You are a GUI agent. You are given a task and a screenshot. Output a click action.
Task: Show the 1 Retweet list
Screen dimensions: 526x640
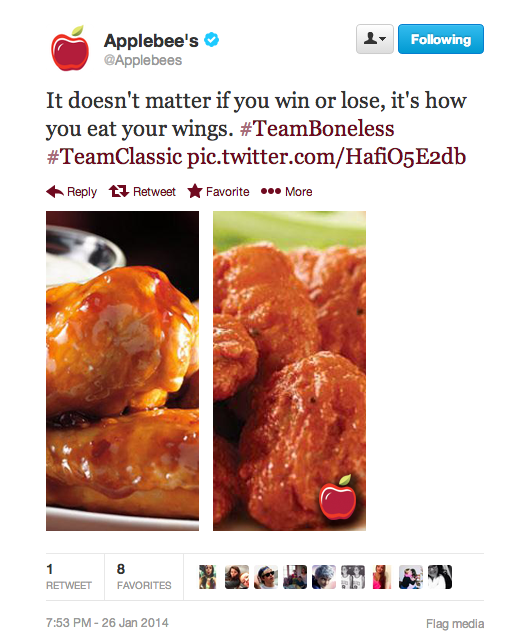click(69, 577)
